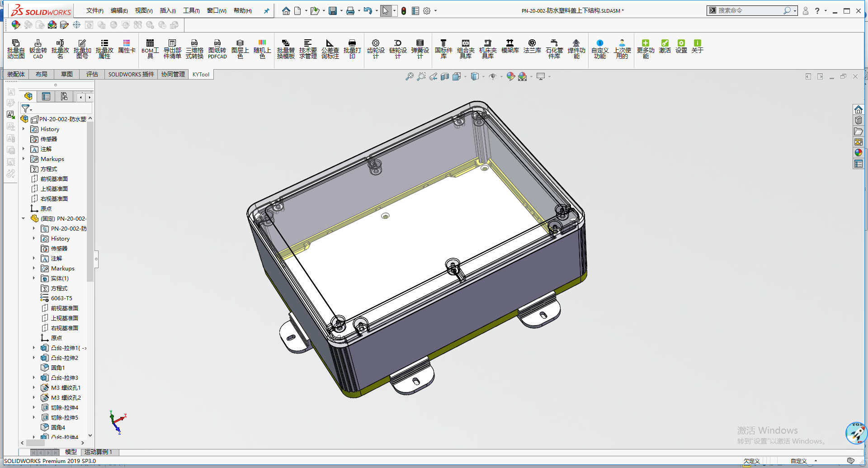Open the 法兰库 flange library
This screenshot has height=468, width=868.
(x=532, y=47)
